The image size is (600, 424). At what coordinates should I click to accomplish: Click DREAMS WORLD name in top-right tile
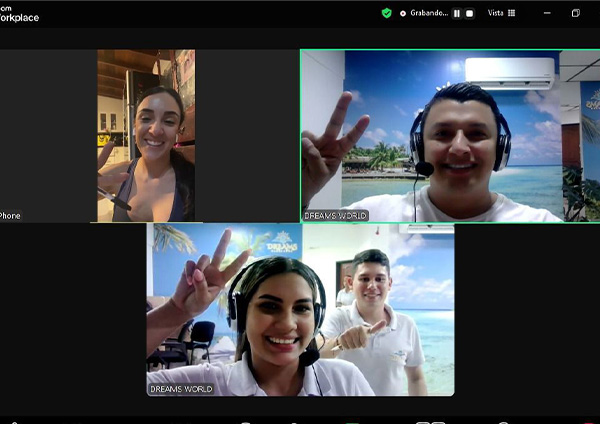(x=337, y=215)
